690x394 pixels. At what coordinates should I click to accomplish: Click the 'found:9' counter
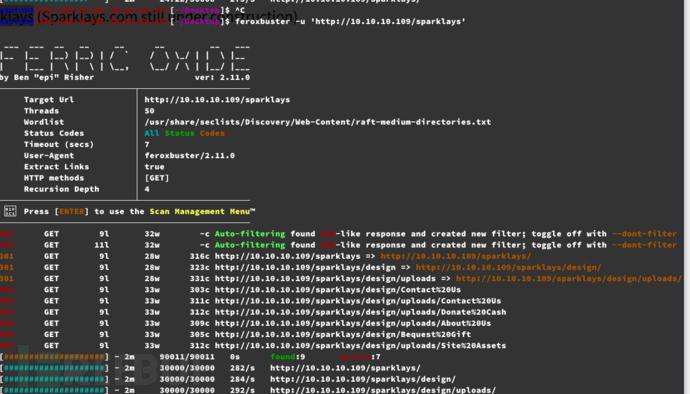click(x=288, y=357)
